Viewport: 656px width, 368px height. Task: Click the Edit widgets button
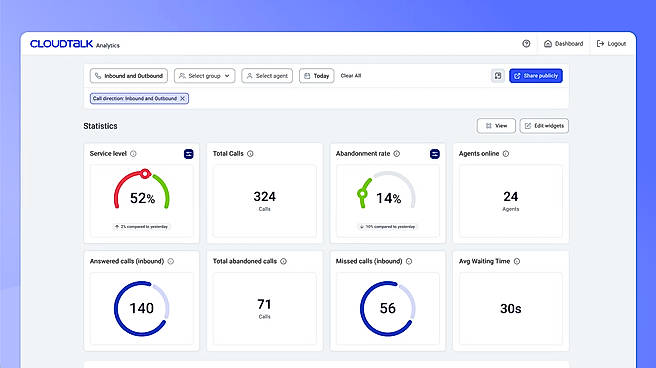coord(544,126)
